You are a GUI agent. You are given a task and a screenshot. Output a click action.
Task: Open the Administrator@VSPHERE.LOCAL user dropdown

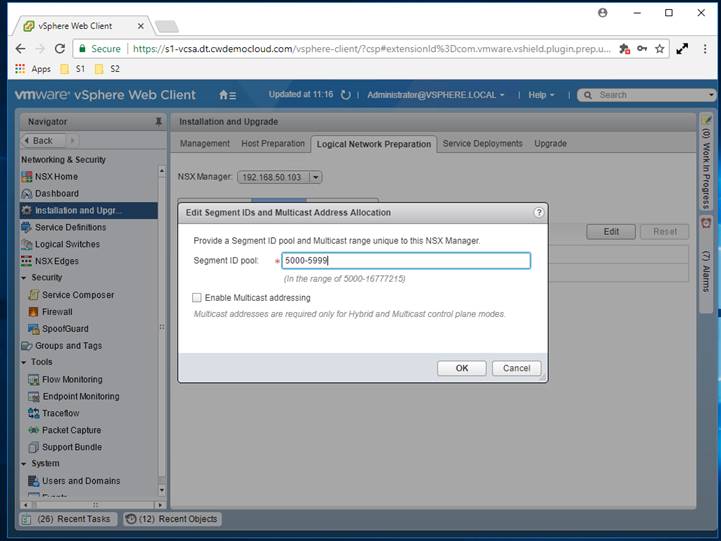435,95
